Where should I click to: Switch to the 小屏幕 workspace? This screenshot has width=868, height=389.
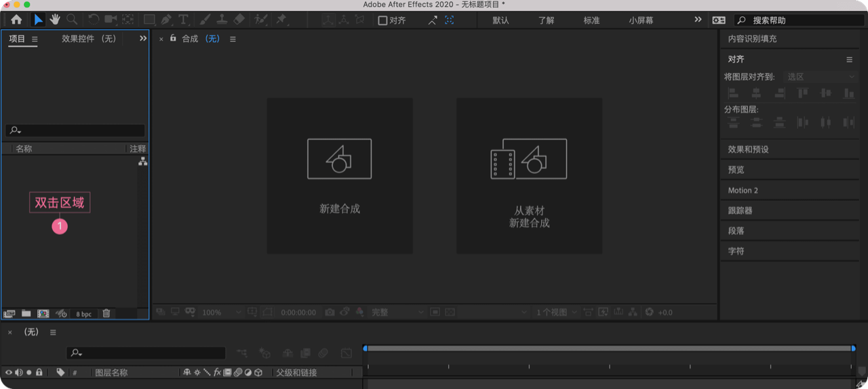pos(641,20)
